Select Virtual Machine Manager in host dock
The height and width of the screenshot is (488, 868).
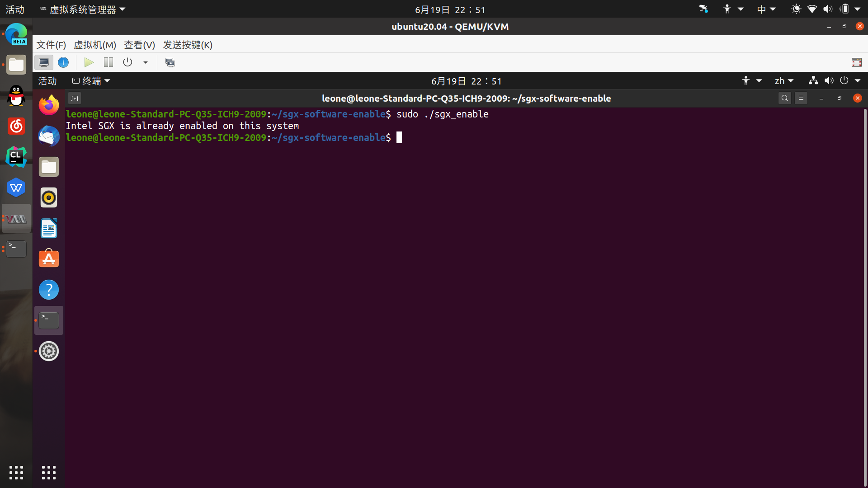(16, 219)
